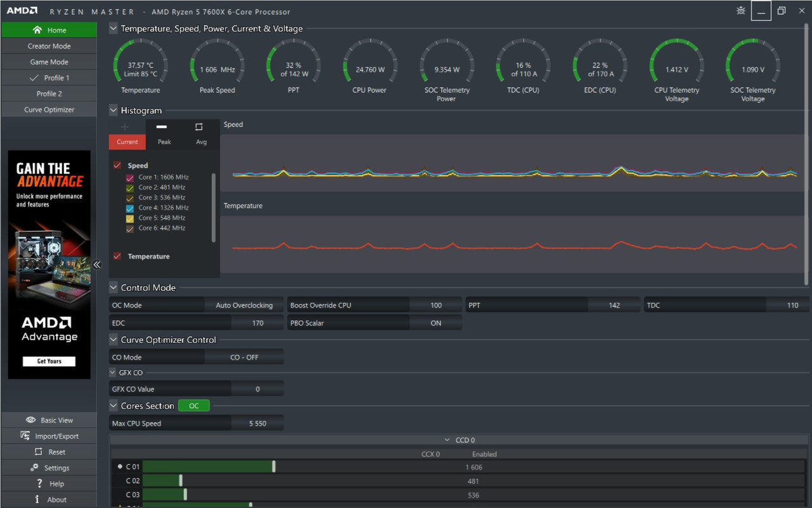The image size is (812, 508).
Task: Uncheck Core 1: 1606 MHz checkbox
Action: tap(130, 178)
